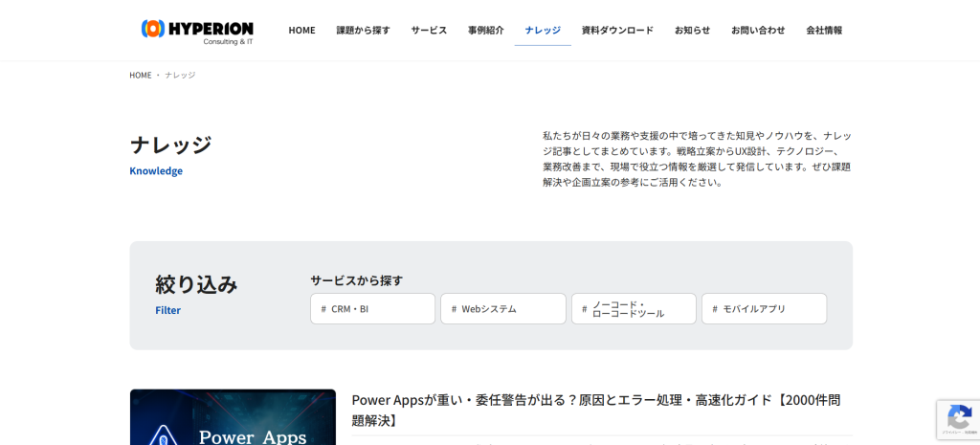Click the HOME breadcrumb link
Screen dimensions: 980x445
pos(141,75)
